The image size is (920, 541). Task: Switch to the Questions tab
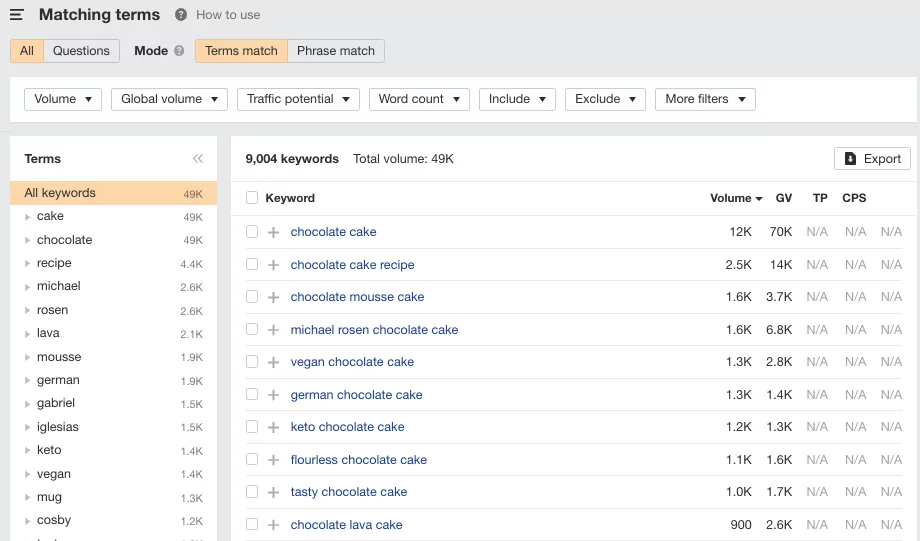81,51
